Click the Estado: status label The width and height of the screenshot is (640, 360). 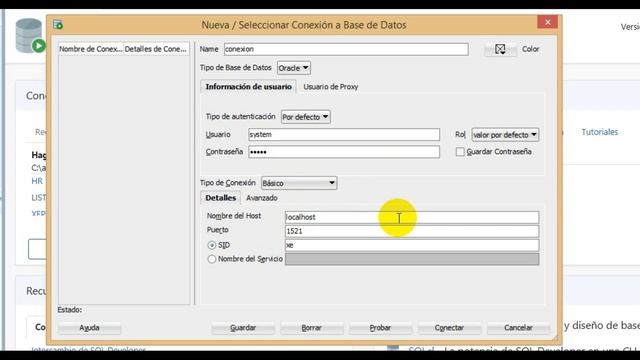(70, 310)
